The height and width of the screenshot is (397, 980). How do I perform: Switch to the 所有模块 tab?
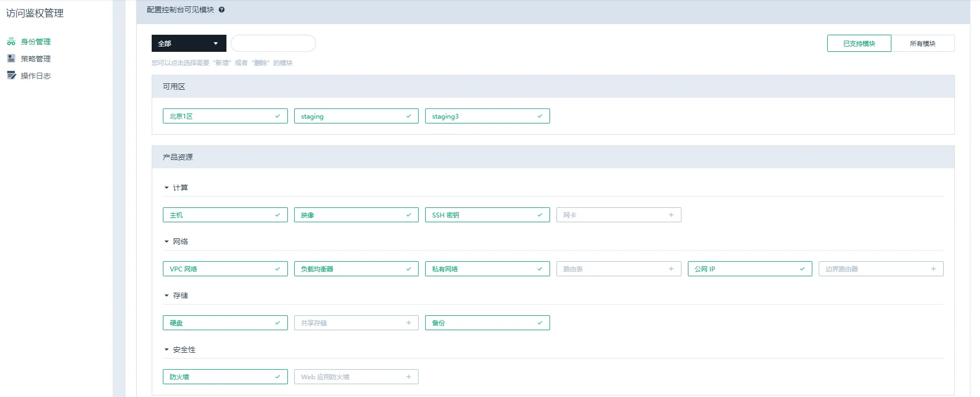point(922,43)
